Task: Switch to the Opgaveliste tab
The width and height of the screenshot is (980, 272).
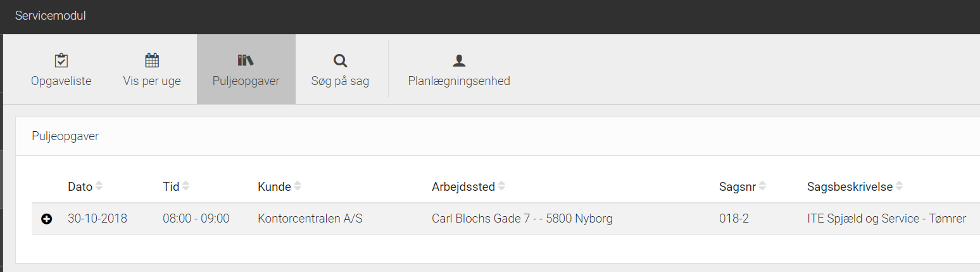Action: coord(61,69)
